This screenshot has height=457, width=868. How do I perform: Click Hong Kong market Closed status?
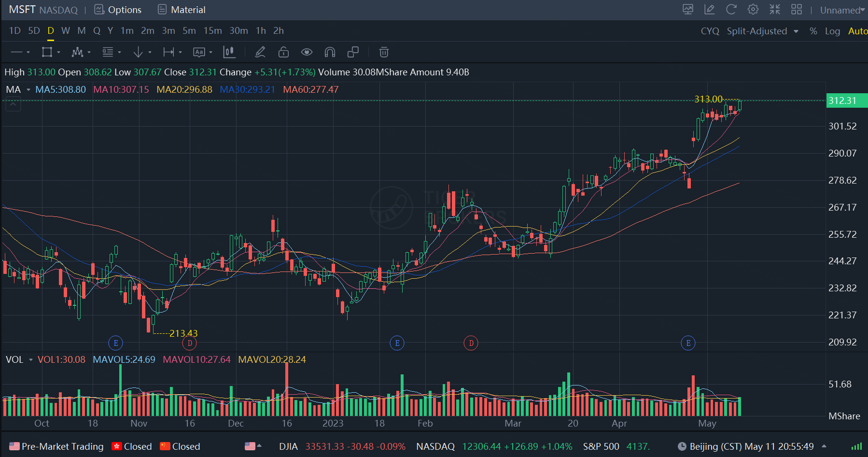pos(131,446)
